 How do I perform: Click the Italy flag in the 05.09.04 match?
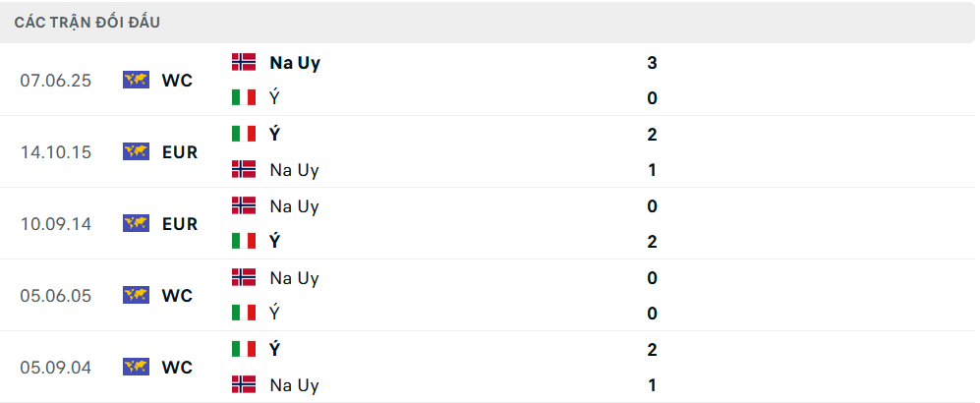[244, 349]
